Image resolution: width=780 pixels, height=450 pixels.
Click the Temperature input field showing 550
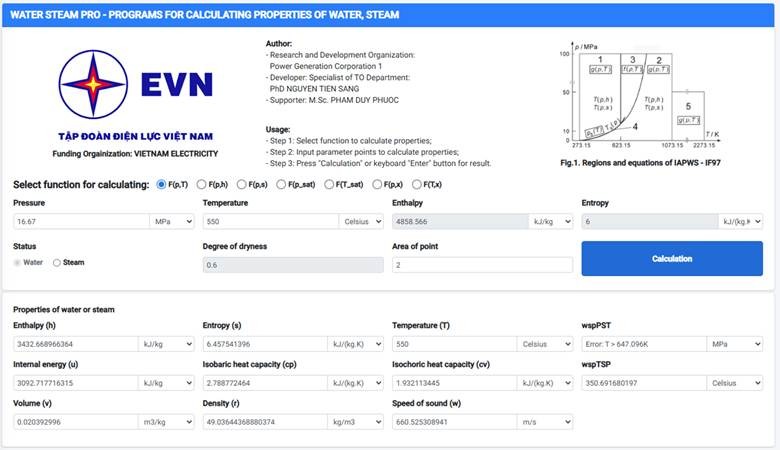point(270,222)
